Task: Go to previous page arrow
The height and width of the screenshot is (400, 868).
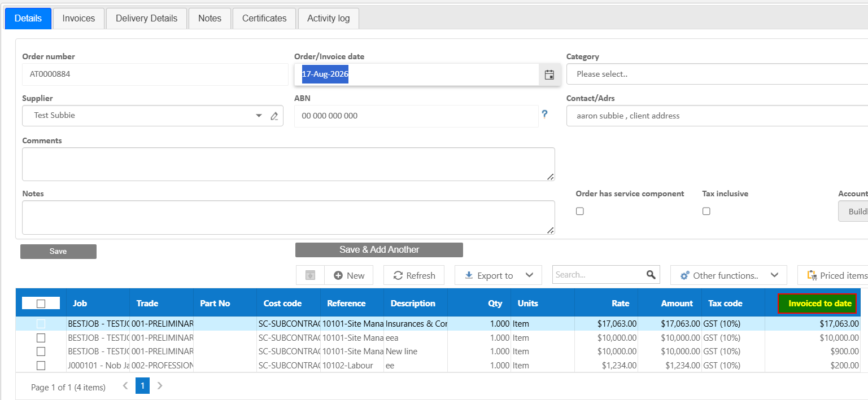Action: (x=125, y=386)
